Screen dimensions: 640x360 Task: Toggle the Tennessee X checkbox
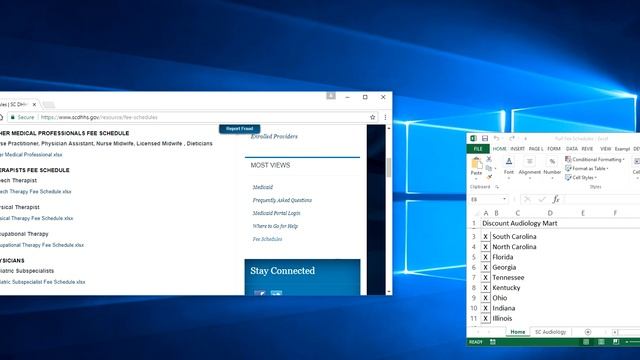[485, 277]
